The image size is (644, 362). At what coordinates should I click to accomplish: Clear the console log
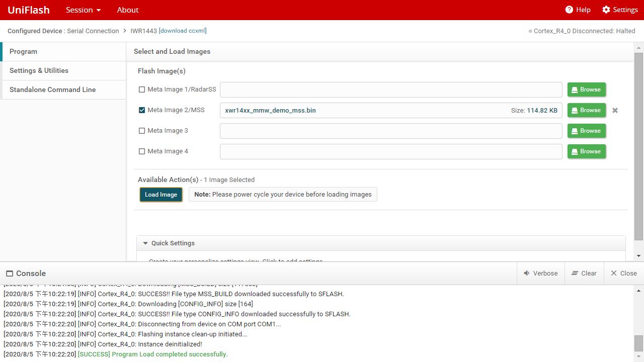tap(584, 273)
